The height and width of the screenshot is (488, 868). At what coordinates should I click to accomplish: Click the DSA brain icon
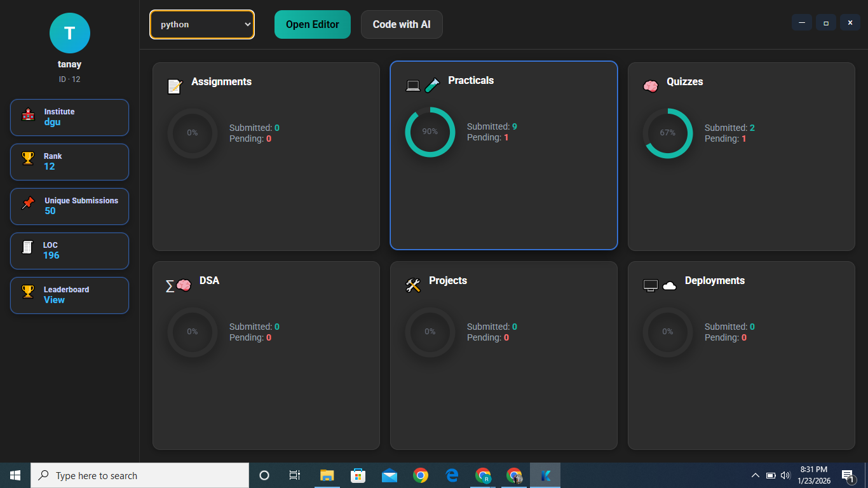tap(184, 285)
